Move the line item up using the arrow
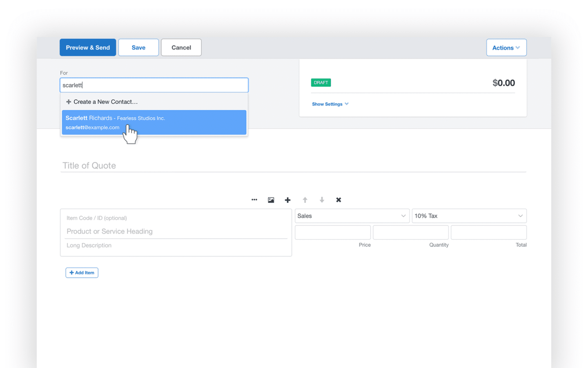Viewport: 588px width, 368px height. pyautogui.click(x=305, y=200)
